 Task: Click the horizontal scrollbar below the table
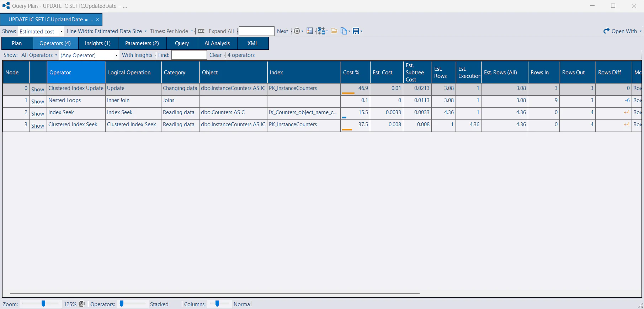point(215,294)
